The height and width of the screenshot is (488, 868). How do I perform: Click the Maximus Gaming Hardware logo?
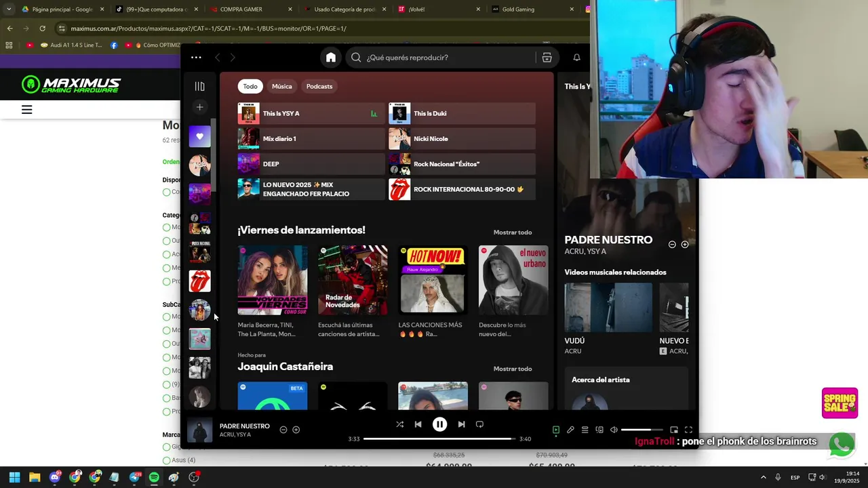tap(71, 85)
